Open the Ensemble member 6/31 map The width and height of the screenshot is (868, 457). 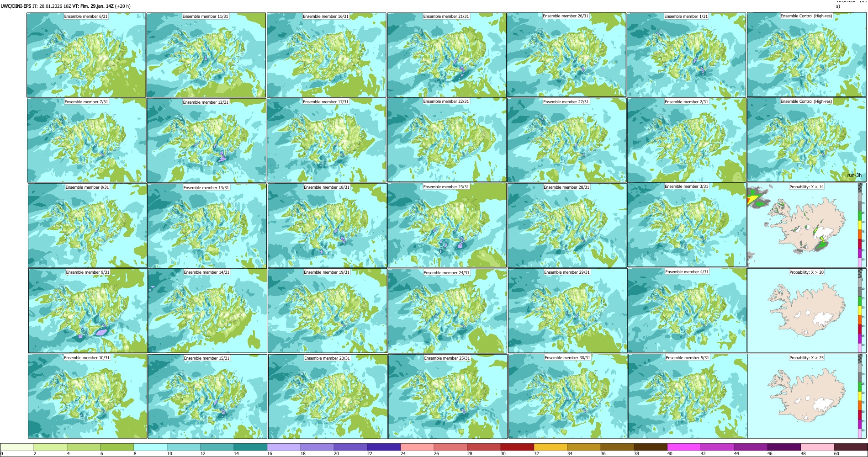[86, 55]
